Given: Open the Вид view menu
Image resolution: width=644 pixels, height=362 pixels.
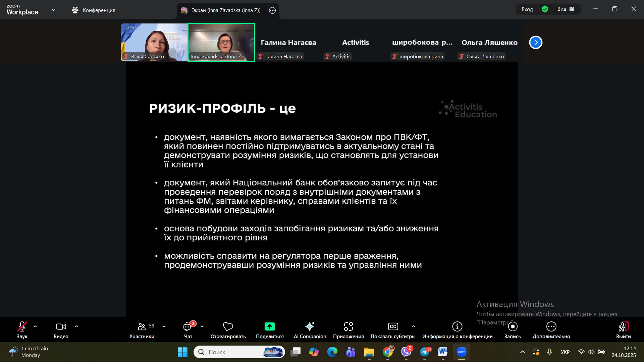Looking at the screenshot, I should 566,9.
